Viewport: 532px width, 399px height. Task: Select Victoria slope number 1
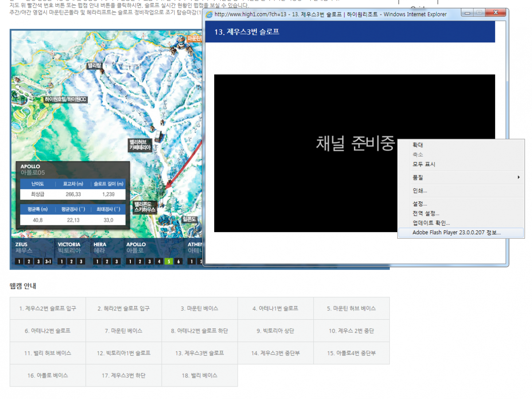coord(62,261)
